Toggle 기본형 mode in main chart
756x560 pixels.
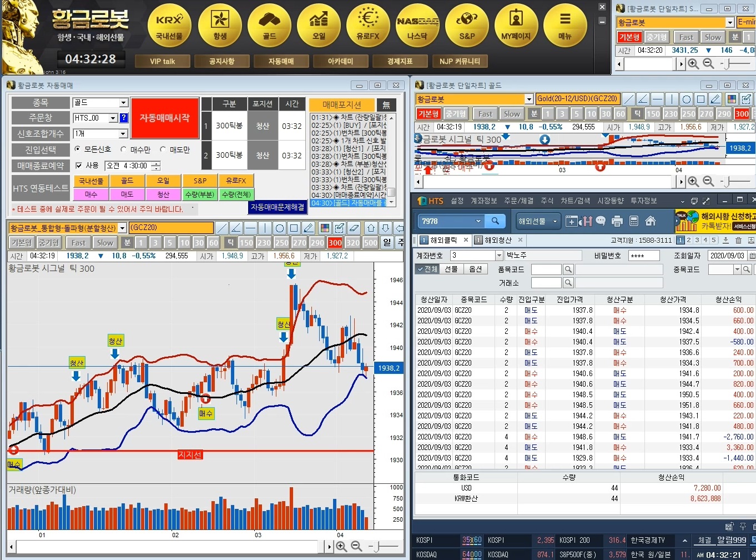(x=21, y=243)
